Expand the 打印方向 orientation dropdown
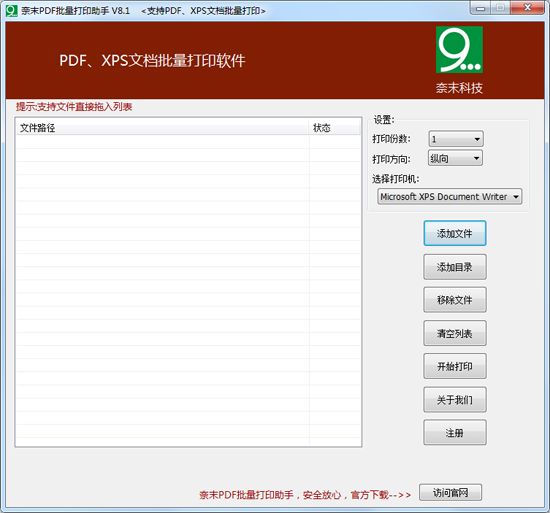This screenshot has width=550, height=513. [455, 158]
